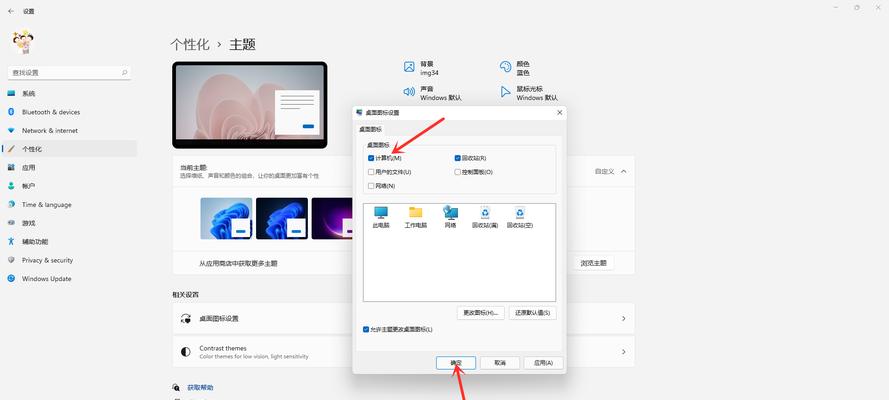Click the 确定 OK button
The image size is (889, 400).
point(456,363)
